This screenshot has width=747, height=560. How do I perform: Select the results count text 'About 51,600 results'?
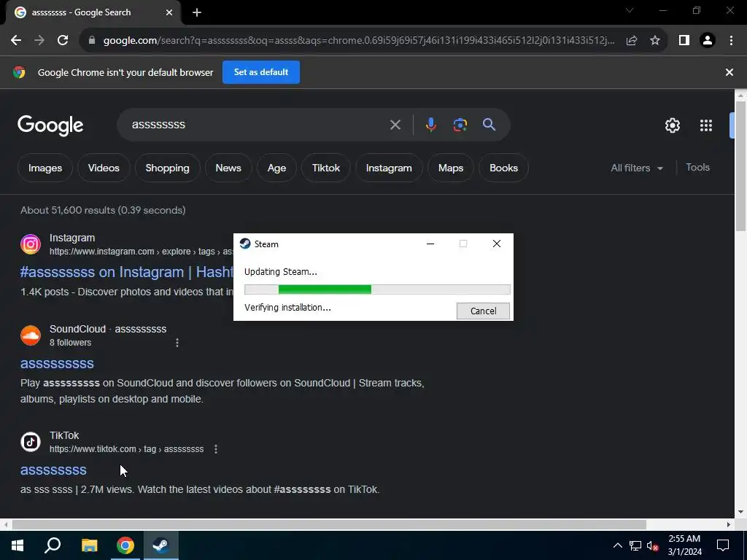[x=68, y=210]
